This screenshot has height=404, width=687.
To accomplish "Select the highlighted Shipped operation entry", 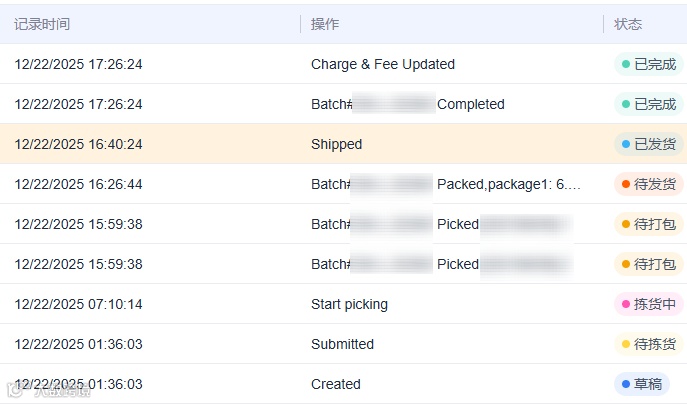I will point(336,144).
